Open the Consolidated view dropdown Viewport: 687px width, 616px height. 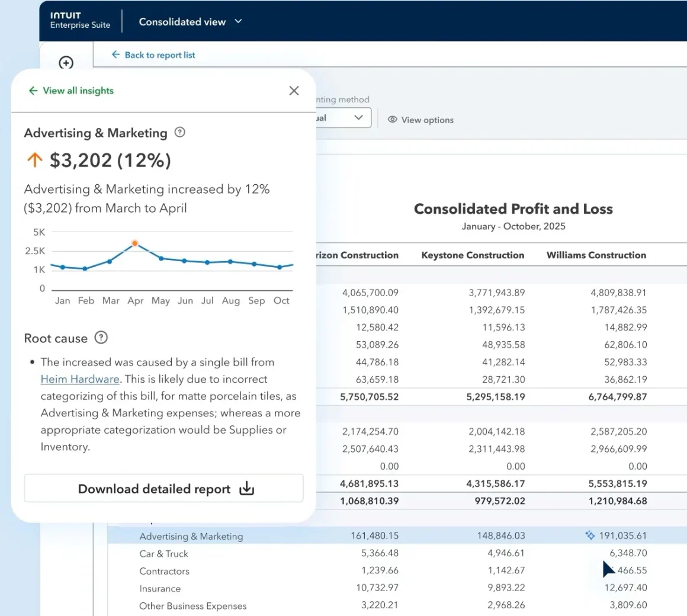point(190,21)
